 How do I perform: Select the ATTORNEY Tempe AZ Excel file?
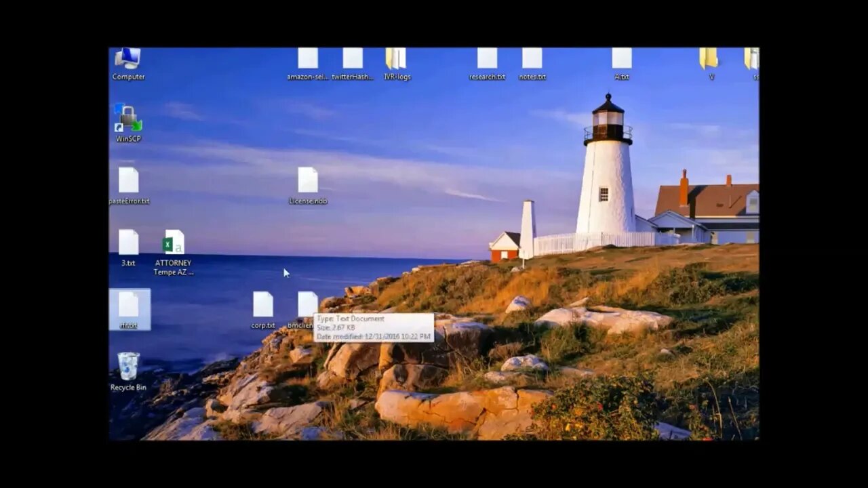point(174,252)
